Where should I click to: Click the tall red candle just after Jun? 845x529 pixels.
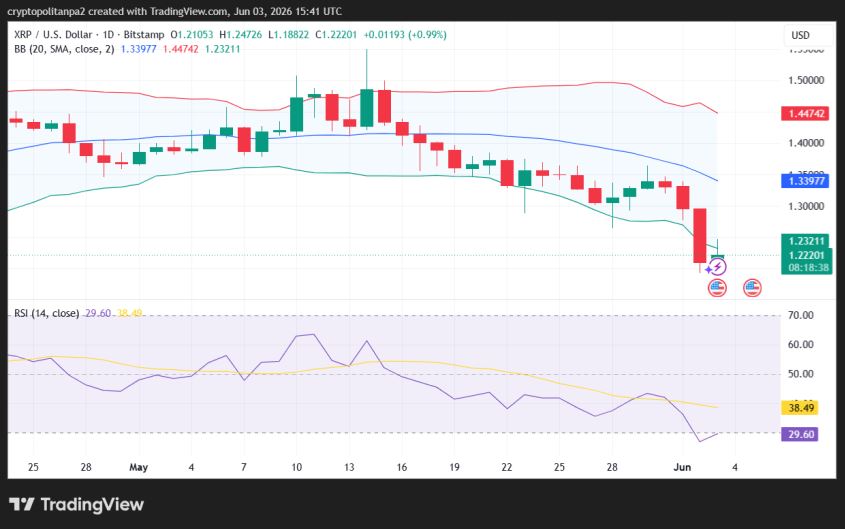[699, 235]
